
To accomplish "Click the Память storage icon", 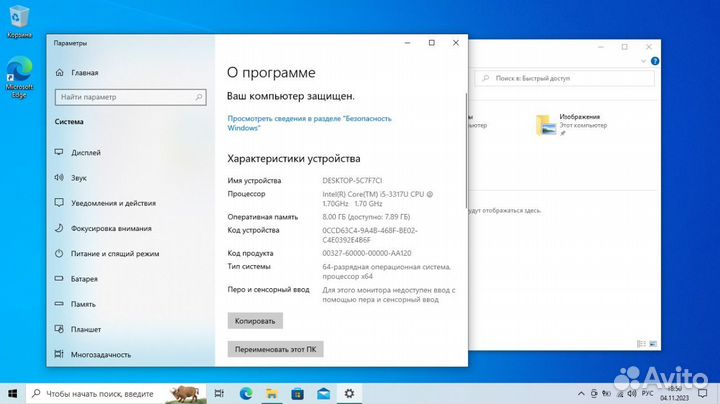I will pos(59,303).
